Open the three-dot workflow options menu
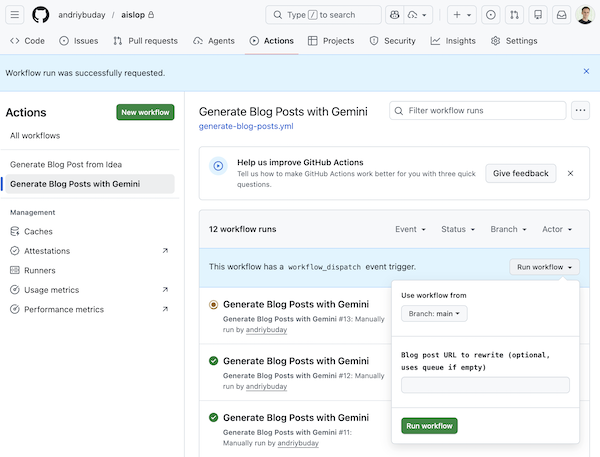Viewport: 600px width, 457px height. [x=580, y=111]
